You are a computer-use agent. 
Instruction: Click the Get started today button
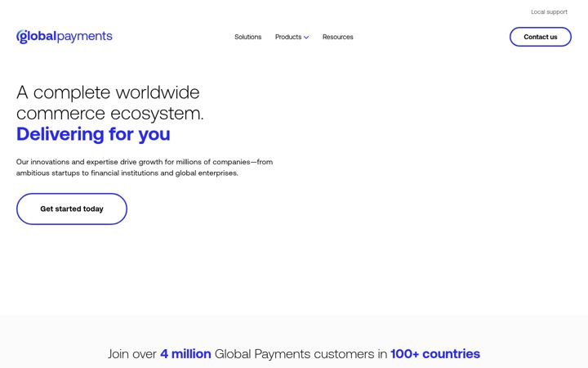pos(72,209)
